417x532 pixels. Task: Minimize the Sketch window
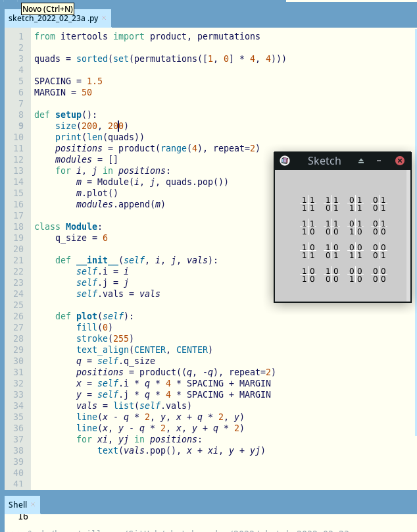tap(379, 161)
